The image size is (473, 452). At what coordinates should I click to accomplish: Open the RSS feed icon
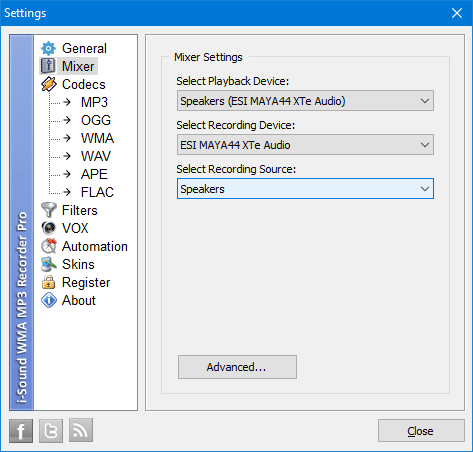tap(81, 431)
